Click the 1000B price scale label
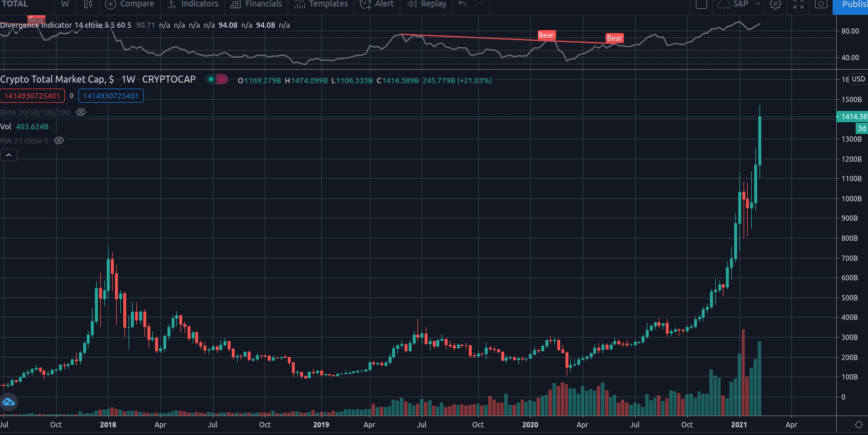868x435 pixels. [851, 199]
